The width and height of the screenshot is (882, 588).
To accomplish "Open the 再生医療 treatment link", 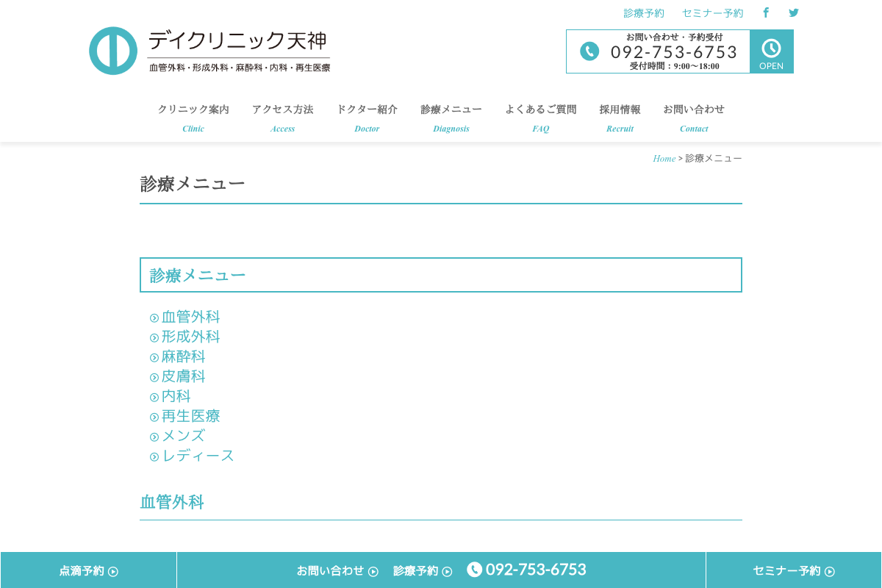I will pyautogui.click(x=190, y=416).
